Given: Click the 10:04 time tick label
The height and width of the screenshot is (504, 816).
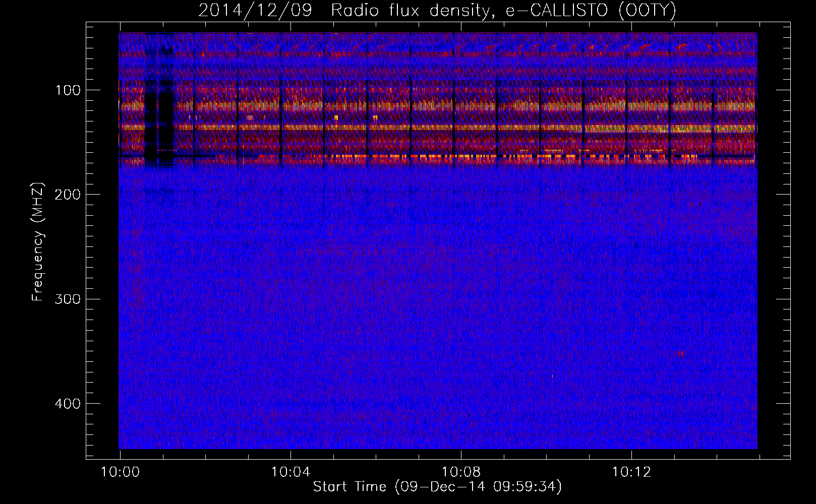Looking at the screenshot, I should point(290,472).
